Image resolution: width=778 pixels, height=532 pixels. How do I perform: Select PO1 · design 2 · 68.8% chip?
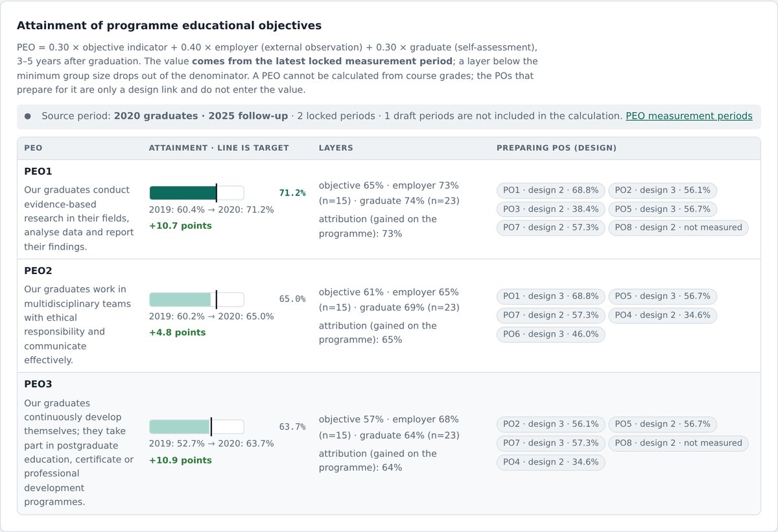tap(551, 191)
